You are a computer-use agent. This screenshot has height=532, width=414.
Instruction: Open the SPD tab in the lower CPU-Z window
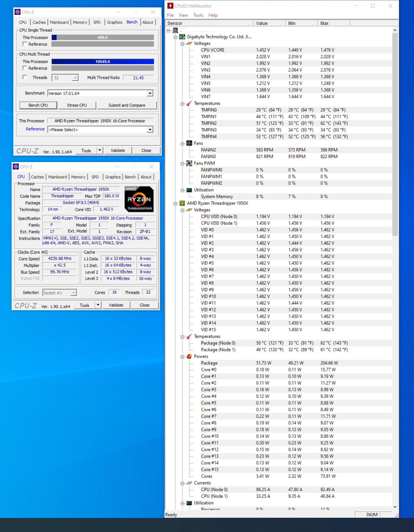(95, 177)
